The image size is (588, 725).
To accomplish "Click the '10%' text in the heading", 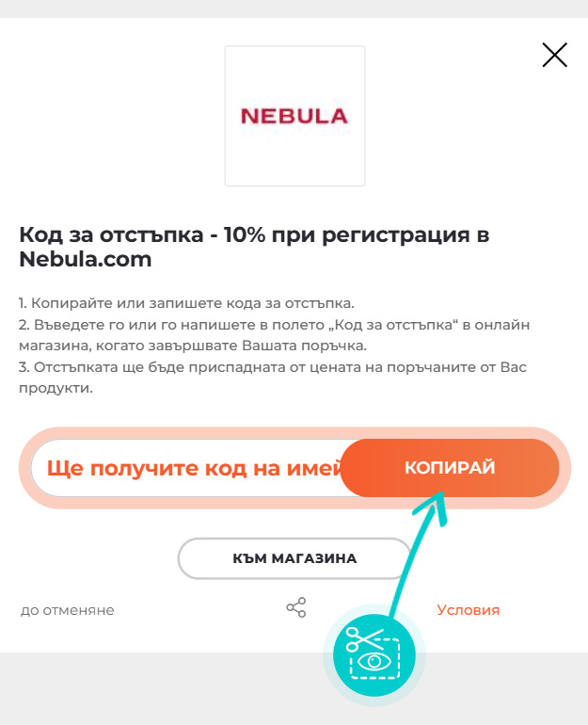I will click(x=245, y=234).
